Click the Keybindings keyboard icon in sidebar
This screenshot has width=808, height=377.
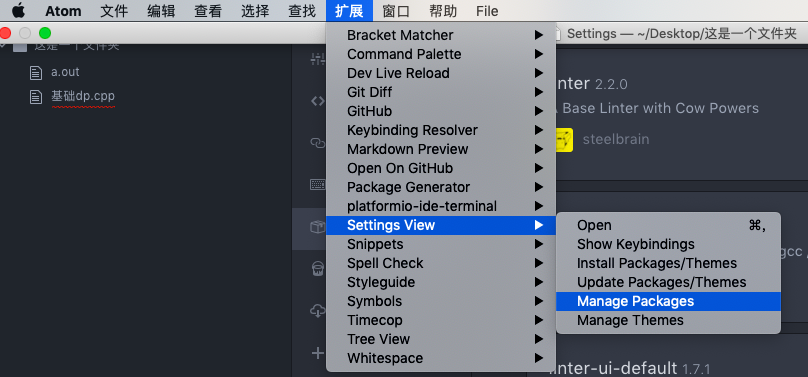point(317,184)
